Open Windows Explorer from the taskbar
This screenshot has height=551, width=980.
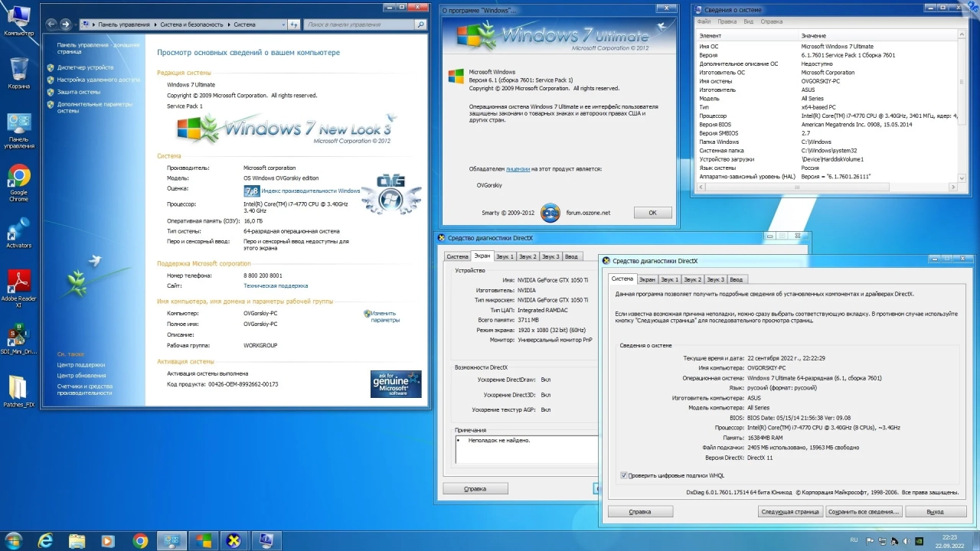pos(77,540)
